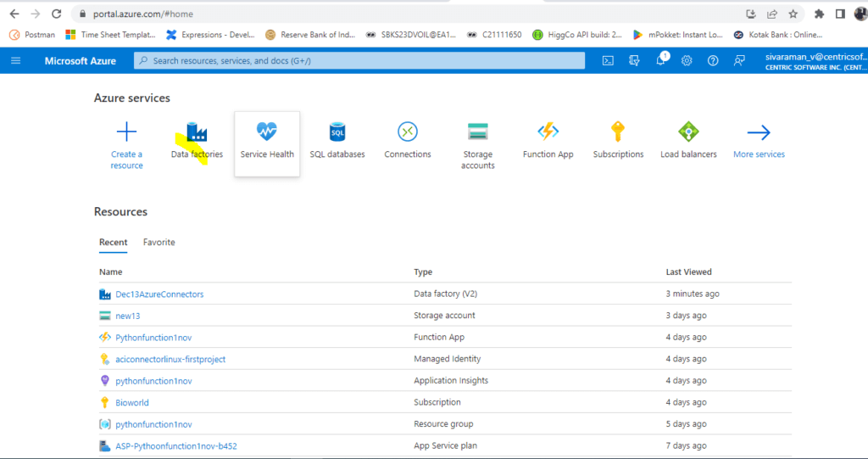The height and width of the screenshot is (459, 868).
Task: Open the sivaraman_v account menu
Action: click(x=815, y=61)
